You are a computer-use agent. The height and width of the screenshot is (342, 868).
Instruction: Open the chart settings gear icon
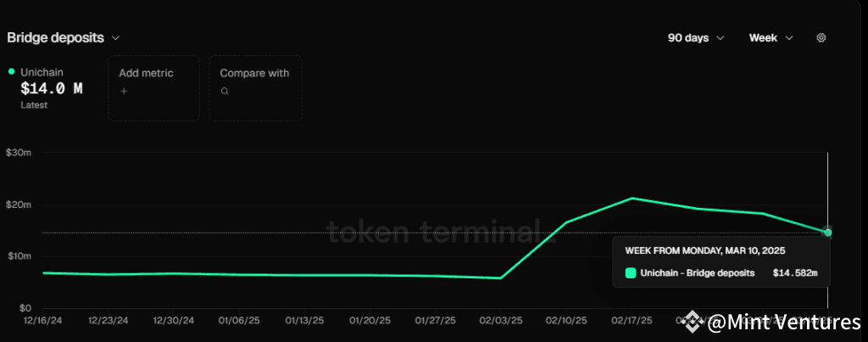click(x=821, y=38)
